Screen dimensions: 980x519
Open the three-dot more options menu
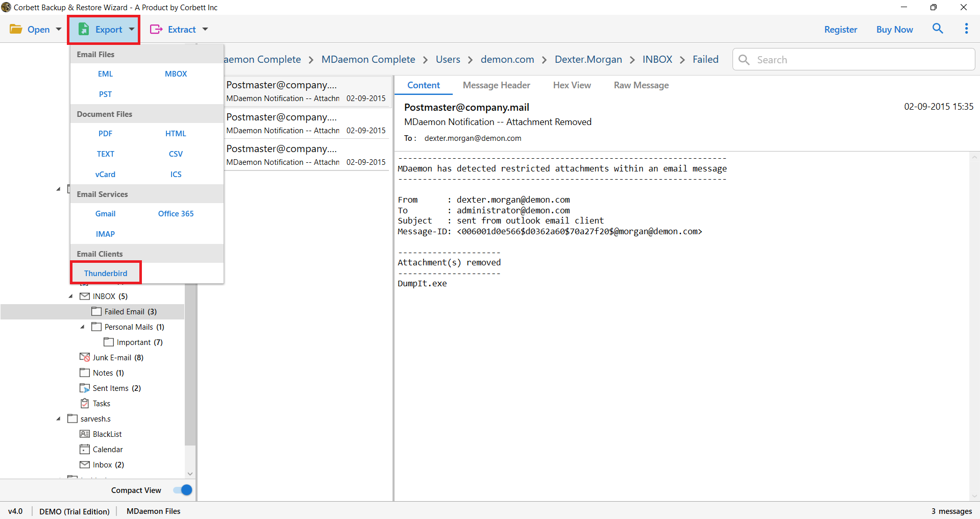(x=966, y=29)
